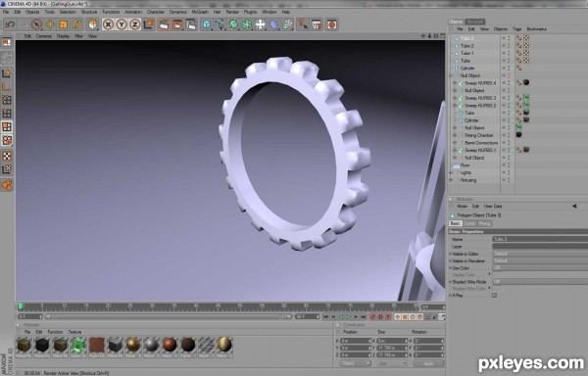Select the Points mode icon in left sidebar
Viewport: 588px width, 376px height.
pos(7,100)
